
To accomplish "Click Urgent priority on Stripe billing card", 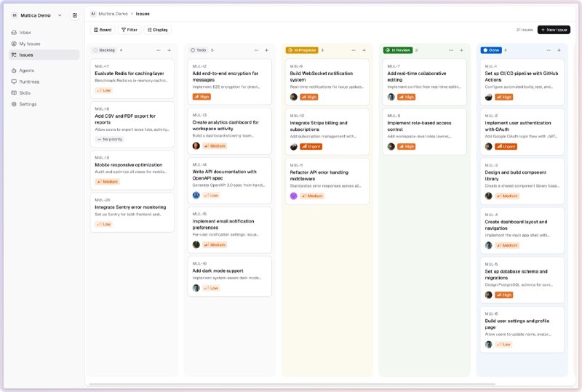I will [x=311, y=146].
